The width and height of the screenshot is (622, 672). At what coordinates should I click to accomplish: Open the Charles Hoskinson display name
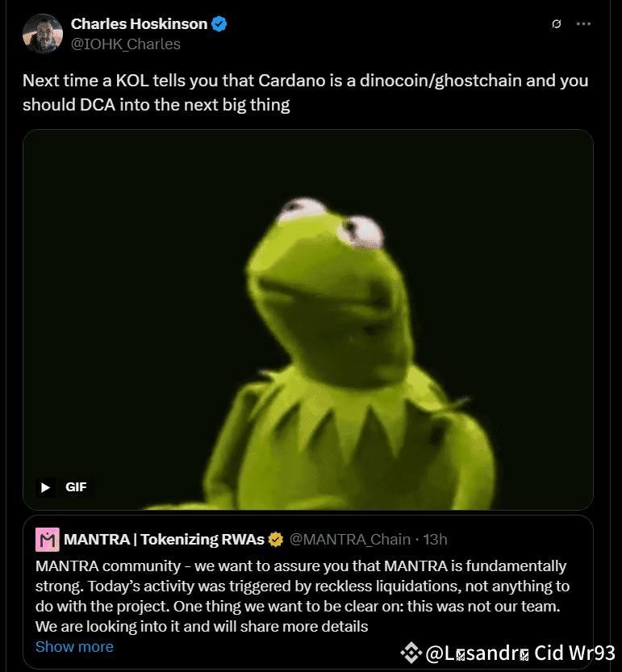[139, 24]
